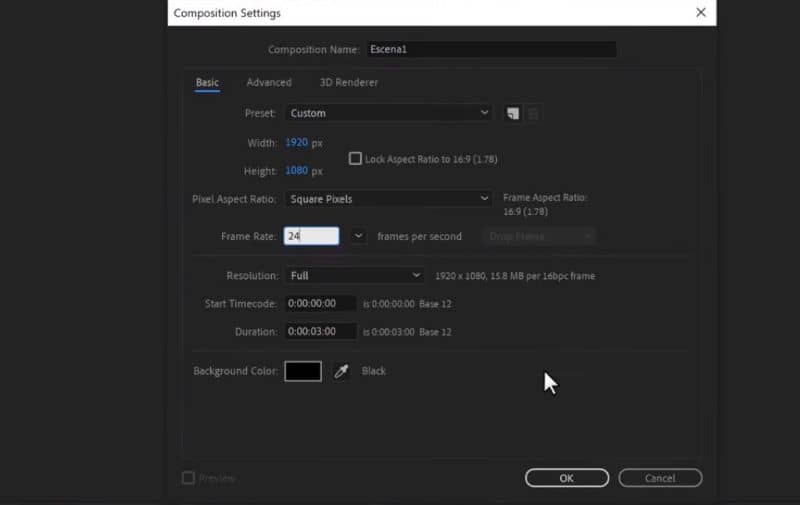Screen dimensions: 800x505
Task: Click the Frame Rate input field
Action: coord(311,236)
